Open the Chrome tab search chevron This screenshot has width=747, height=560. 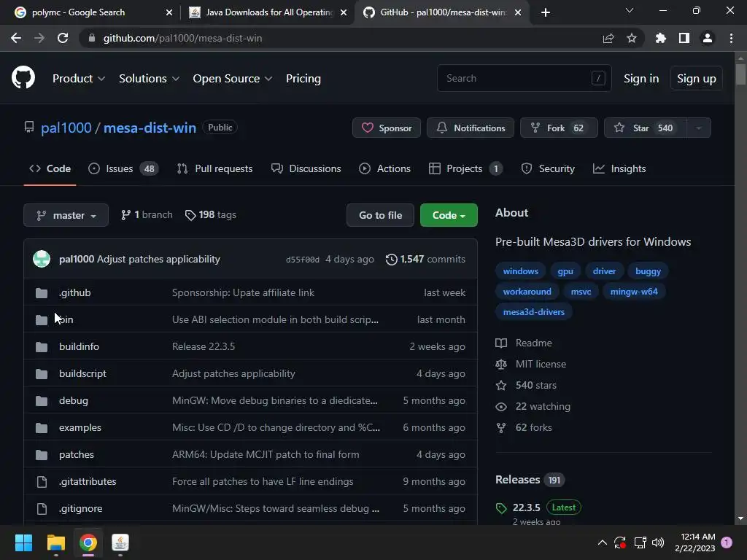click(630, 10)
